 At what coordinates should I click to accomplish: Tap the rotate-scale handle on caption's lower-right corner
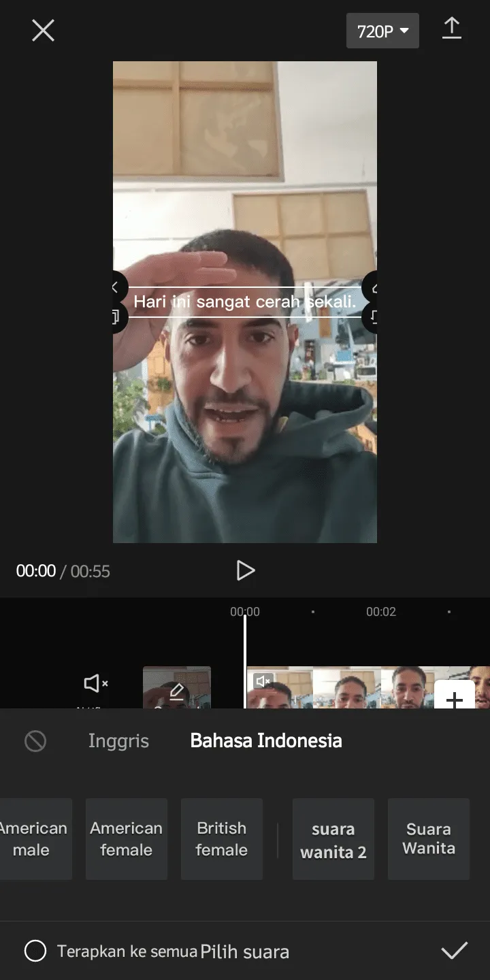tap(371, 317)
